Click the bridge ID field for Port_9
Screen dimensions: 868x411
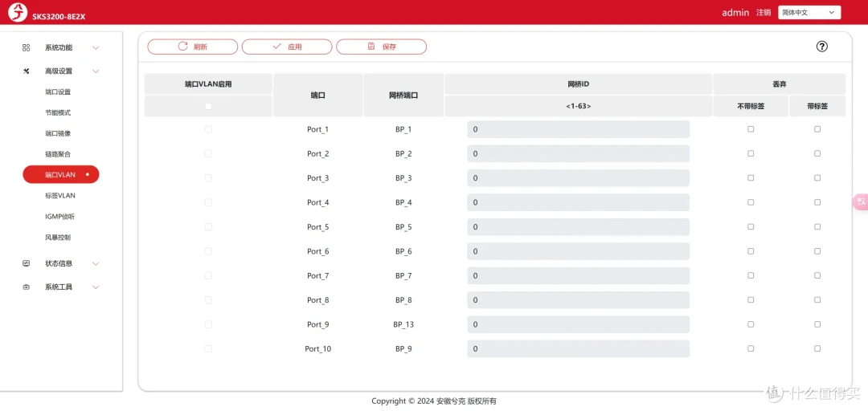click(579, 324)
